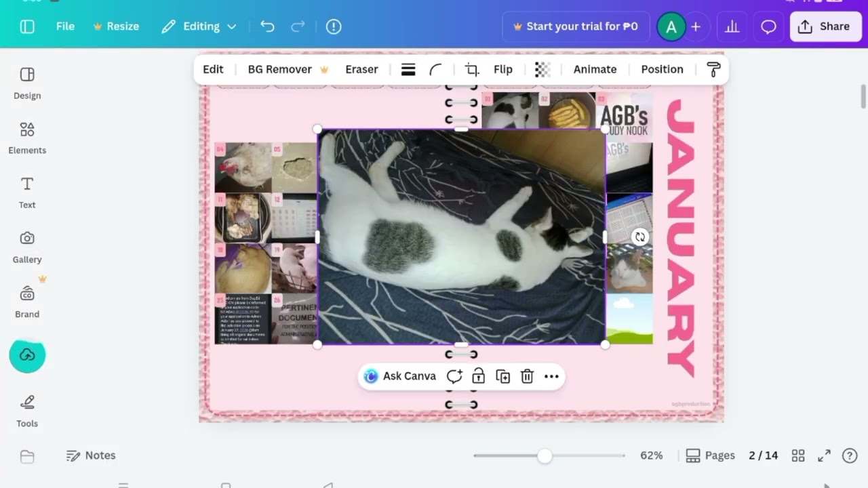Click Ask Canva
The height and width of the screenshot is (488, 868).
tap(399, 376)
